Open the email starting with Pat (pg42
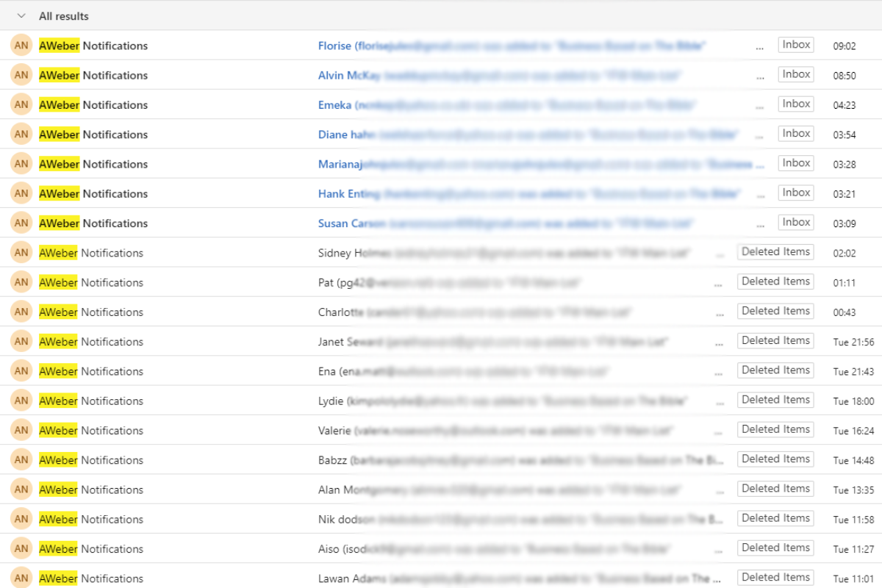 pos(441,282)
